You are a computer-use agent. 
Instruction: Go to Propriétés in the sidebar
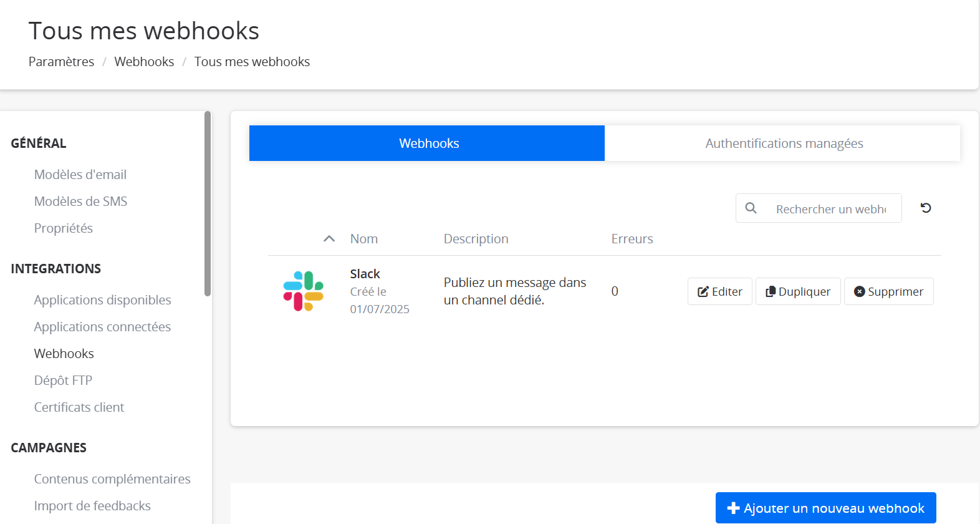tap(64, 228)
